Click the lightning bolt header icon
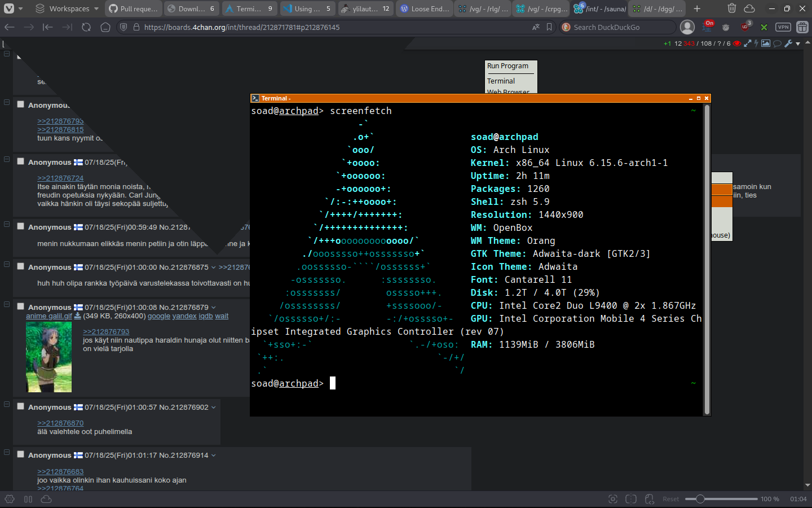 (x=755, y=43)
